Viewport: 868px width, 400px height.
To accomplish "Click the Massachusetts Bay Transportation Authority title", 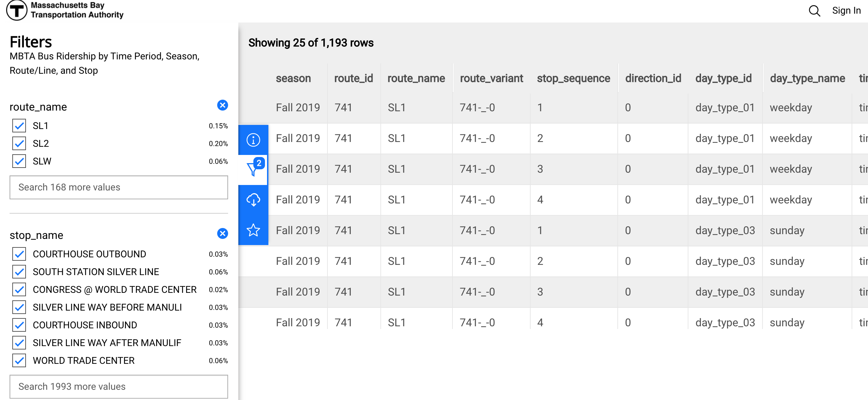I will point(77,10).
